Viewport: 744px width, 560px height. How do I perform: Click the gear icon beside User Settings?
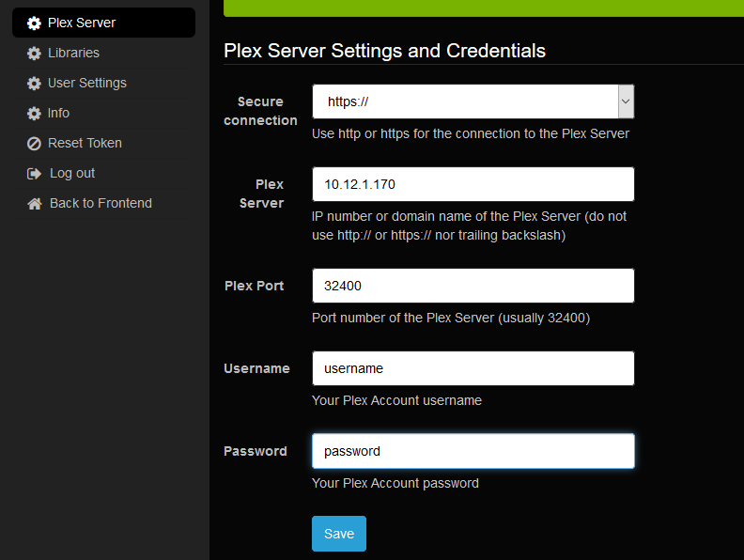pyautogui.click(x=34, y=83)
